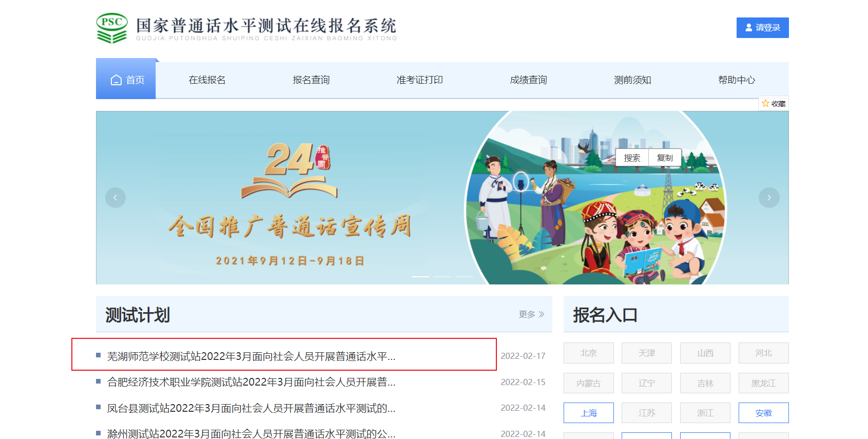Go to previous banner slide arrow

115,198
